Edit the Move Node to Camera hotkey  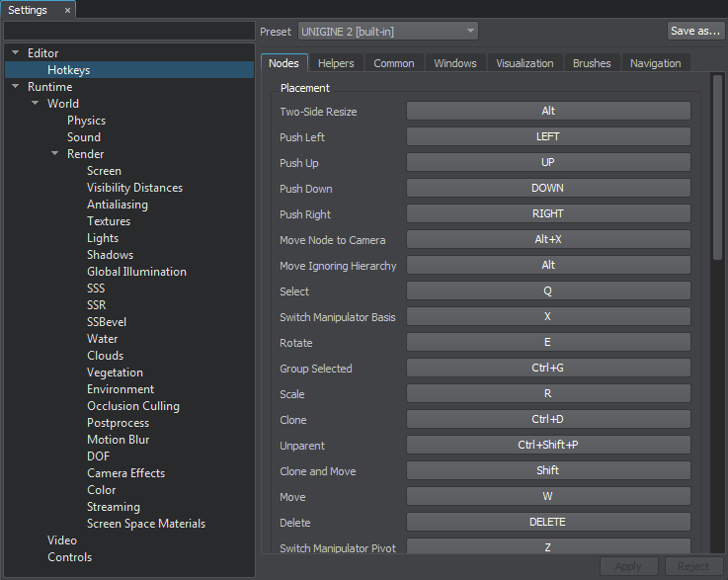tap(548, 239)
